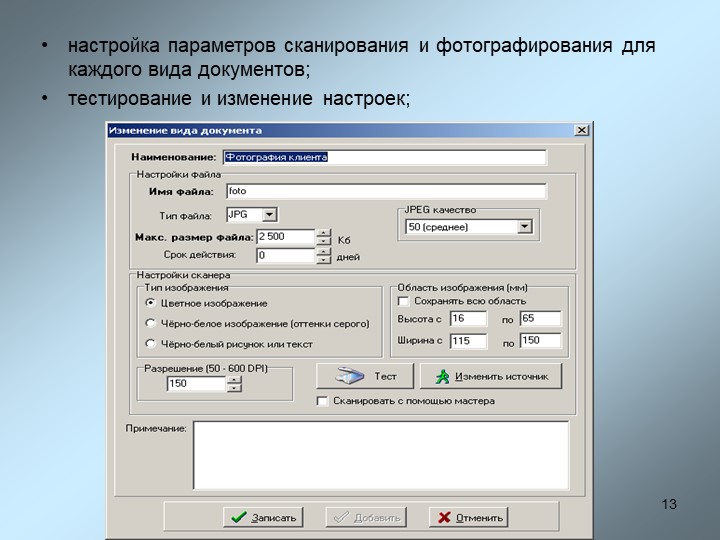
Task: Select Чёрно-белое изображение (оттенки серого) option
Action: (x=150, y=323)
